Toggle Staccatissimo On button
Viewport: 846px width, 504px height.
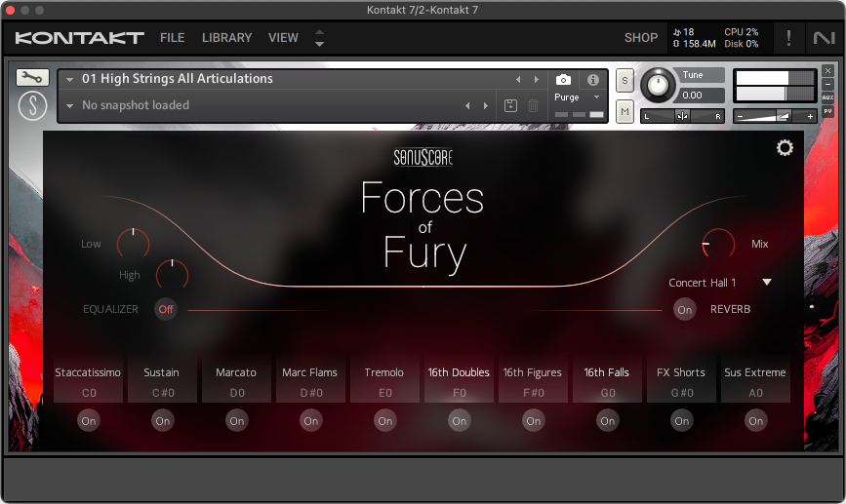coord(89,421)
